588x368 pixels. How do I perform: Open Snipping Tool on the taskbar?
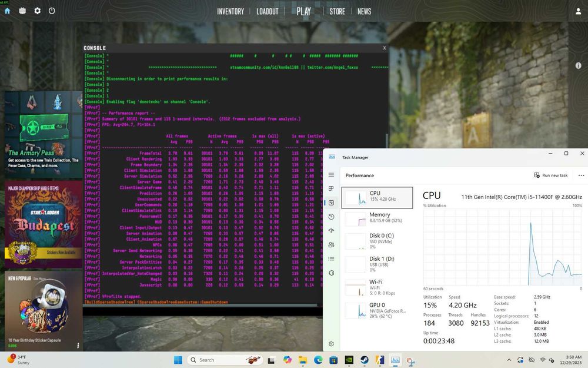pyautogui.click(x=410, y=361)
